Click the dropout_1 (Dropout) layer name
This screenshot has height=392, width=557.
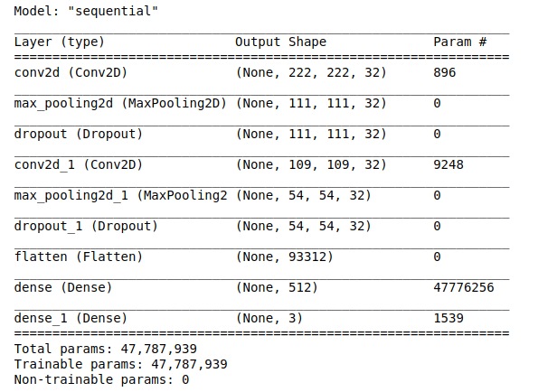(86, 227)
